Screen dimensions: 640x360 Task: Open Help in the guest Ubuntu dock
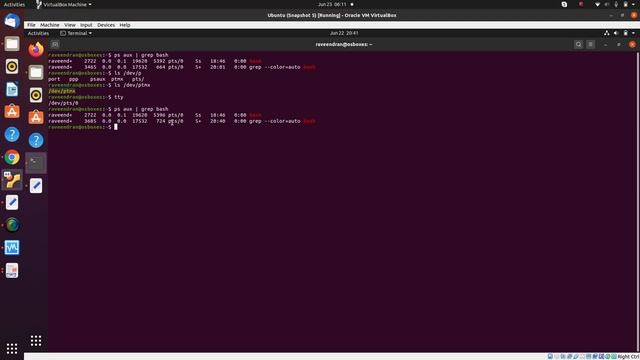pos(36,140)
